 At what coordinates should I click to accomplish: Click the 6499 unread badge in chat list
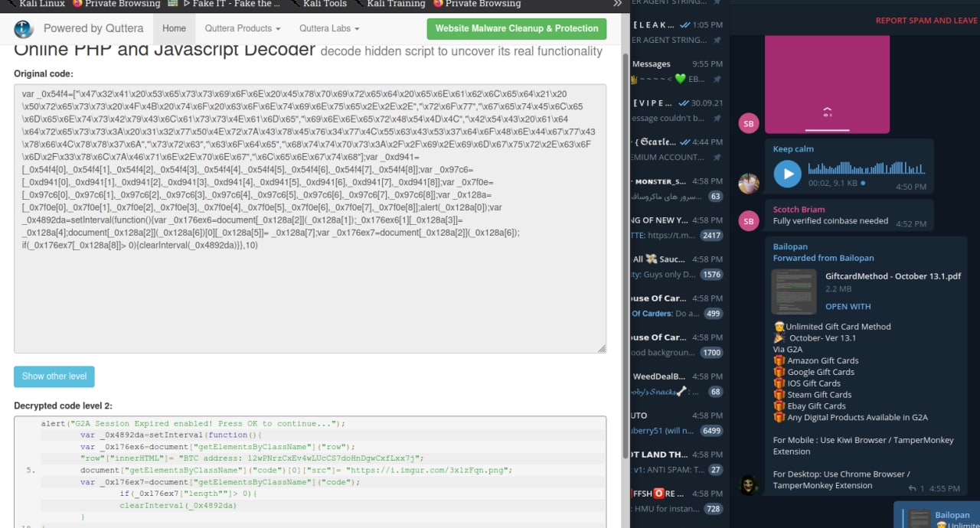pyautogui.click(x=711, y=431)
